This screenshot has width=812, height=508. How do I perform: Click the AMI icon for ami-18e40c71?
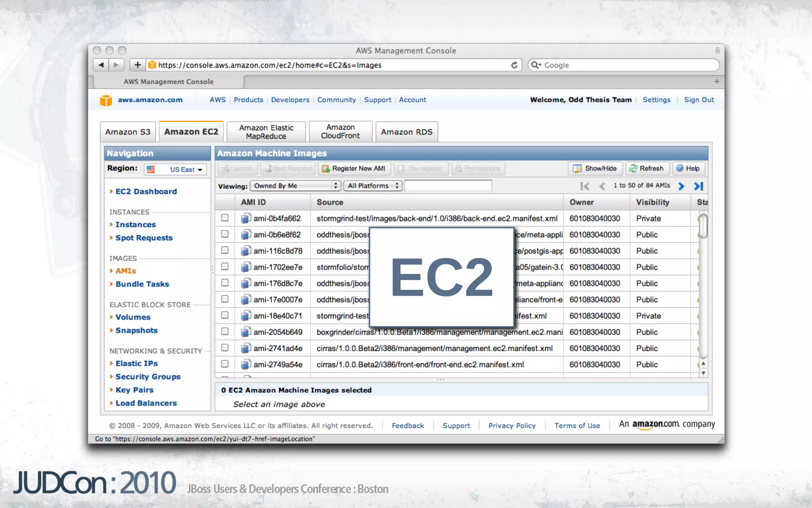(x=246, y=316)
